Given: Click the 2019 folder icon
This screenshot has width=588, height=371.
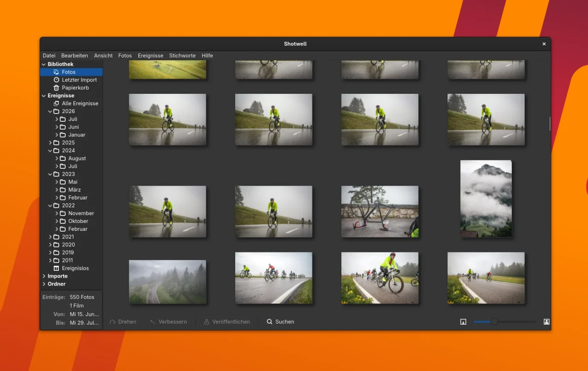Looking at the screenshot, I should (56, 252).
